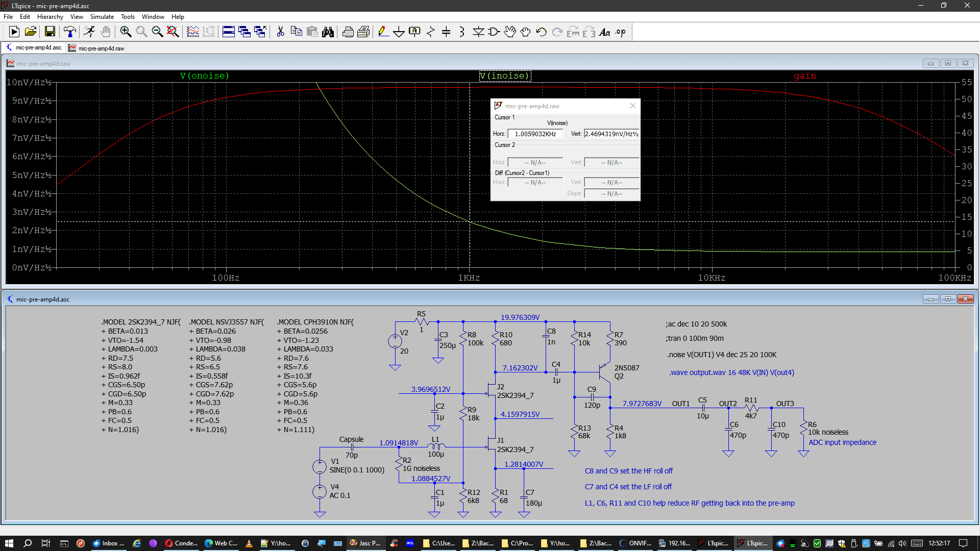Click the Find binoculars icon

[x=328, y=32]
